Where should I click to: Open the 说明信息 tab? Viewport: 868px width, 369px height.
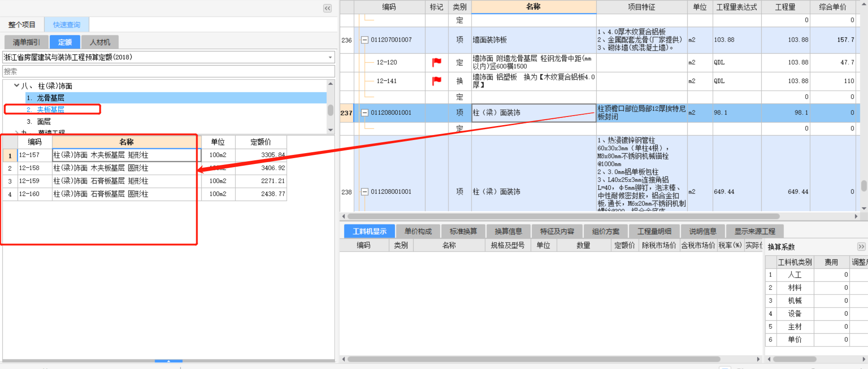[703, 231]
